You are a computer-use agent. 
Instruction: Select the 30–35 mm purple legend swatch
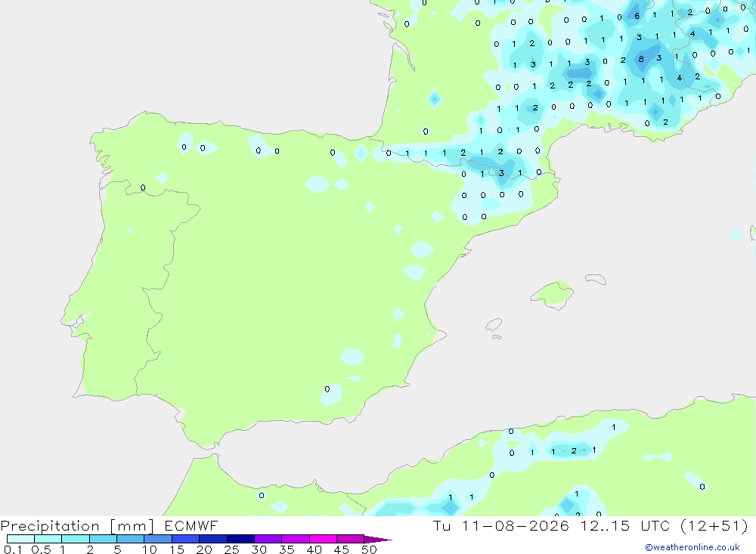[x=268, y=539]
